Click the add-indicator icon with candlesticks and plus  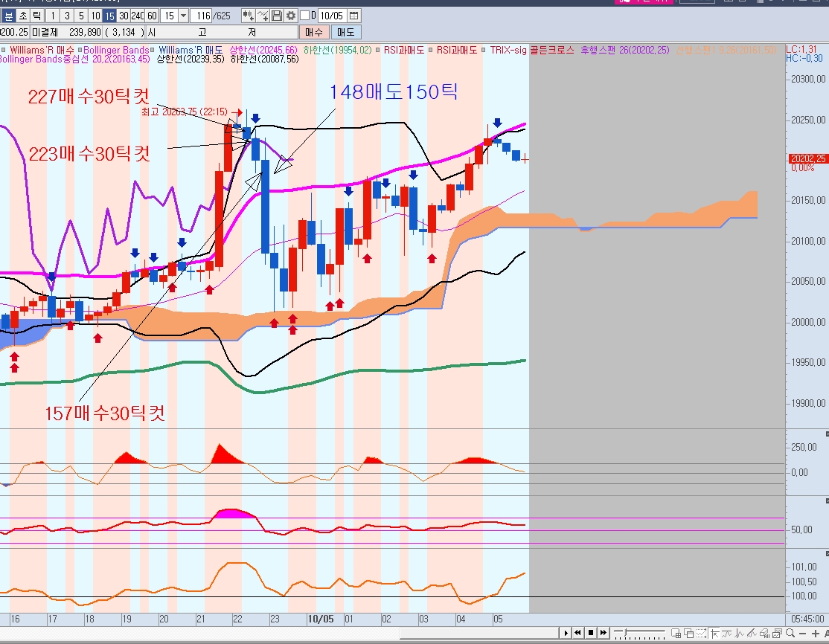tap(247, 16)
